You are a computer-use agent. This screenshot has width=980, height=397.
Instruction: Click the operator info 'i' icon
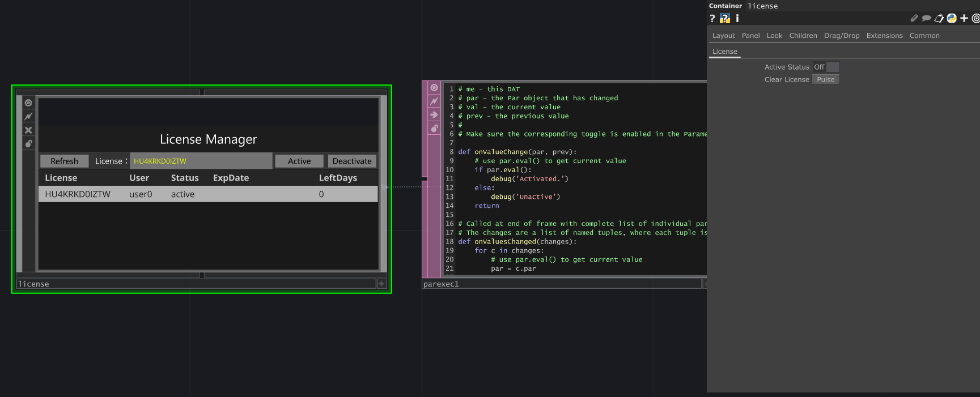click(x=737, y=19)
